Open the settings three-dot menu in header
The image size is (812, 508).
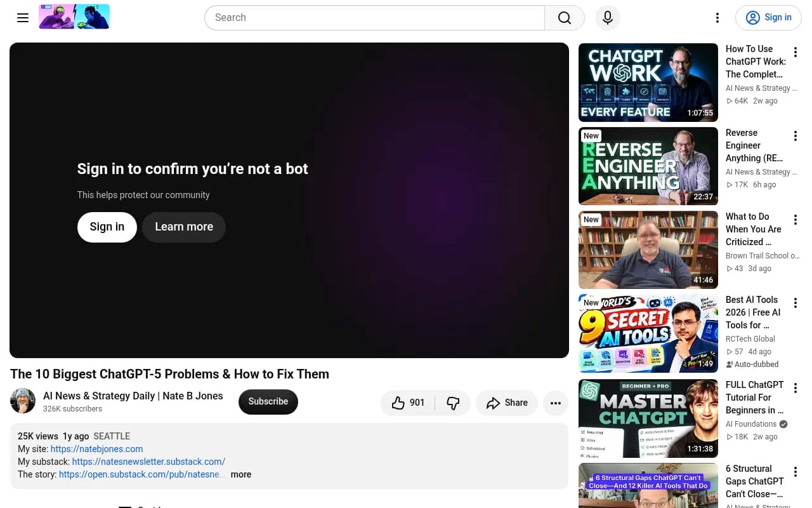pos(717,18)
